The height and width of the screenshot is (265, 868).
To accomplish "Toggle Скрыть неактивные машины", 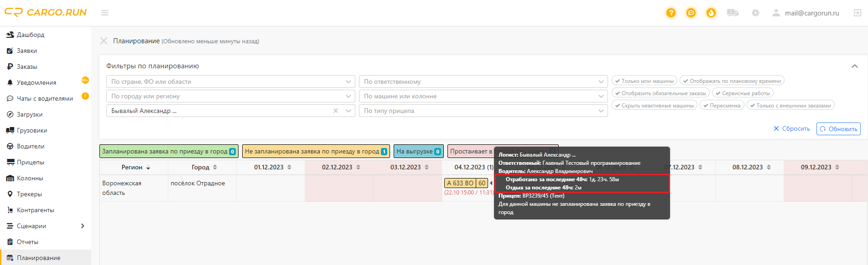I will click(x=655, y=105).
